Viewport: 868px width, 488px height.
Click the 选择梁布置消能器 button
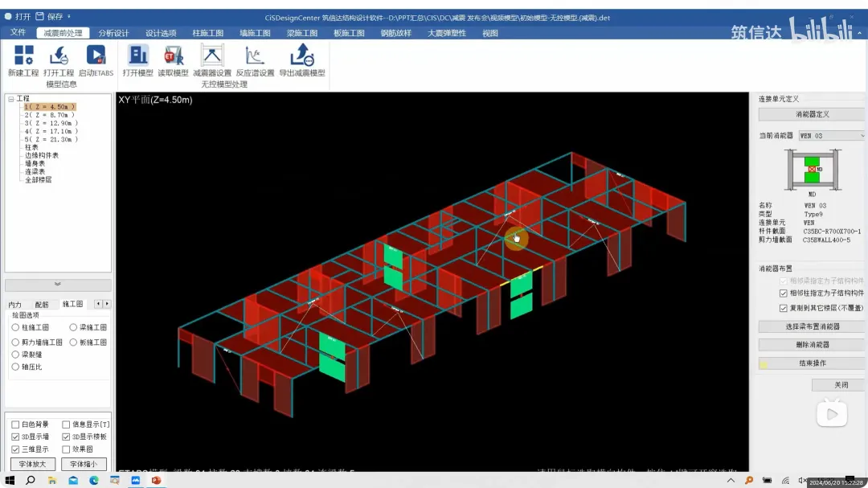[812, 327]
